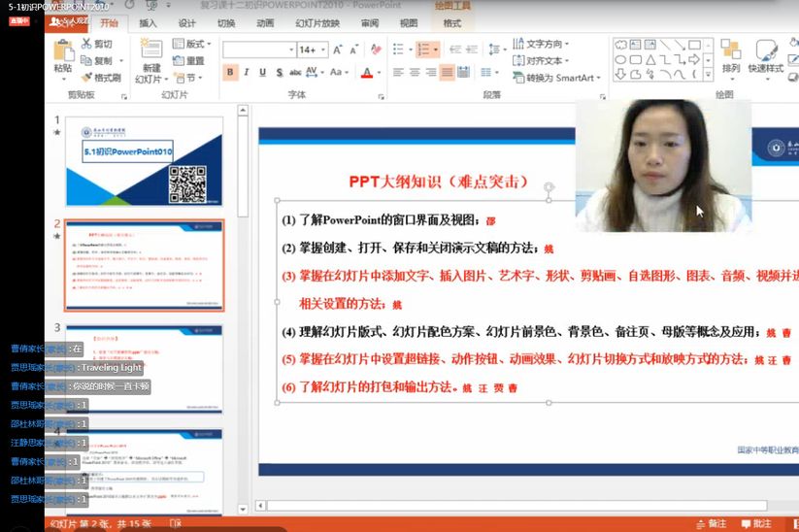Align text right
799x532 pixels.
pyautogui.click(x=431, y=72)
